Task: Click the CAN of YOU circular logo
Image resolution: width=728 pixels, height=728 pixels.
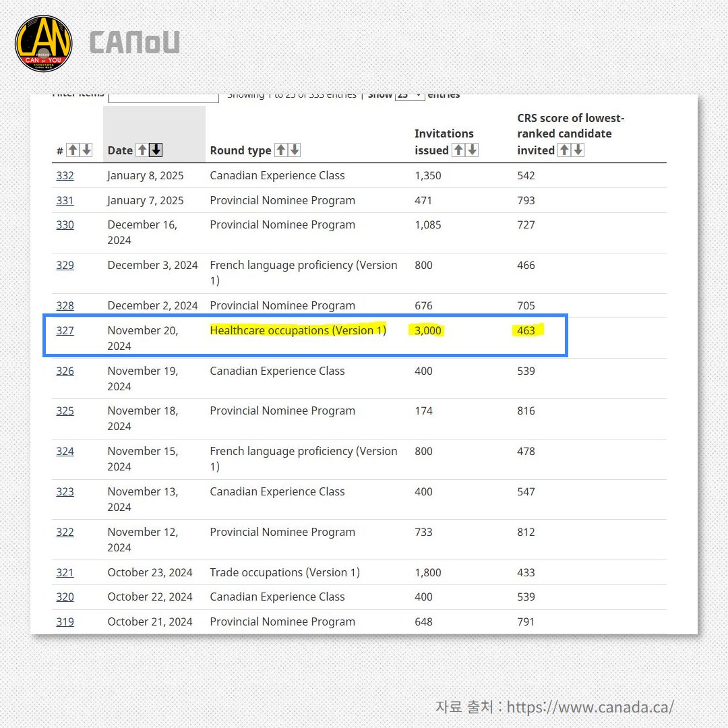Action: tap(43, 44)
